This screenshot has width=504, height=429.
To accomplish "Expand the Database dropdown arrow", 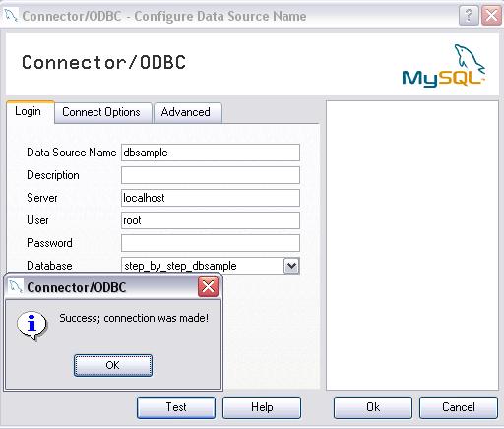I will (291, 266).
